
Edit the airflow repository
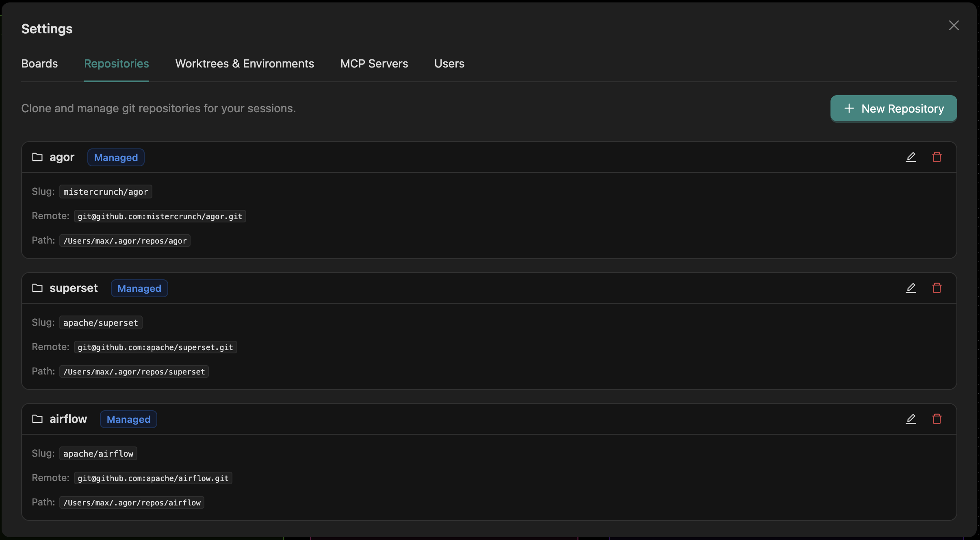click(911, 419)
